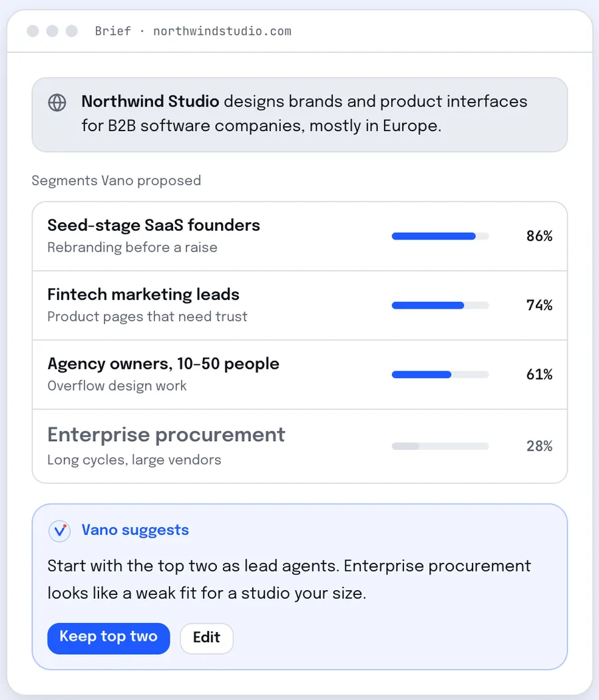Click the 61% score value
This screenshot has height=700, width=599.
tap(539, 375)
